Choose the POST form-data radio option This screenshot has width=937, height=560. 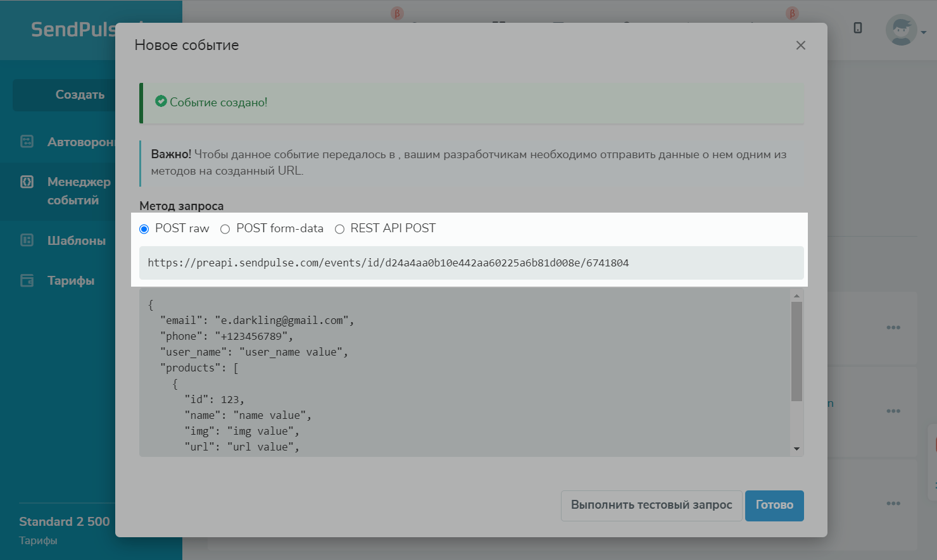225,229
